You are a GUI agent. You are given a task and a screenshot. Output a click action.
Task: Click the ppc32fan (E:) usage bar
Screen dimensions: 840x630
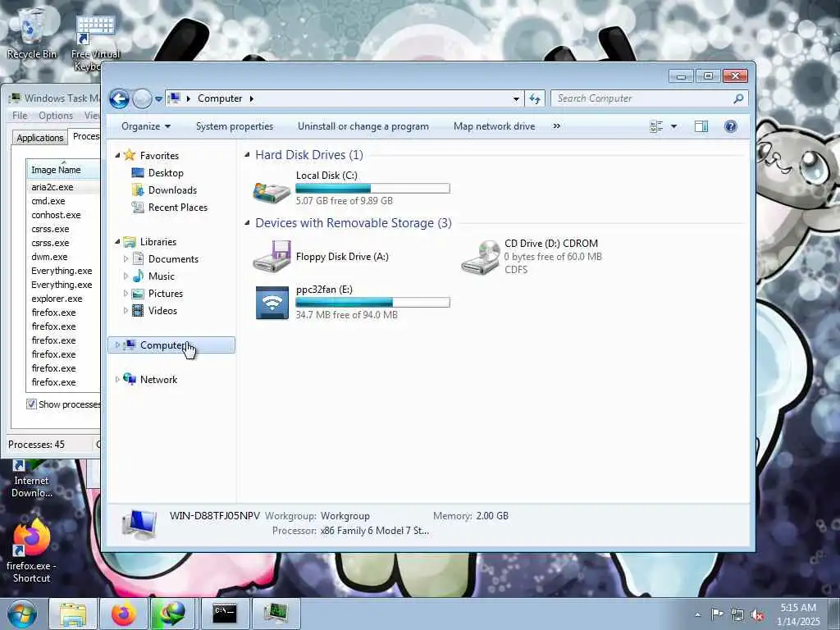point(372,303)
